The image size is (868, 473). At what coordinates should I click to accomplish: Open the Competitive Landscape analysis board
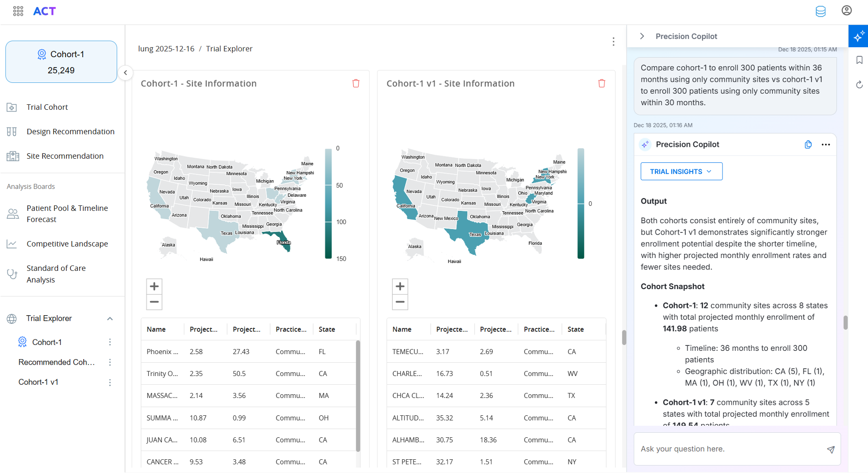tap(12, 243)
